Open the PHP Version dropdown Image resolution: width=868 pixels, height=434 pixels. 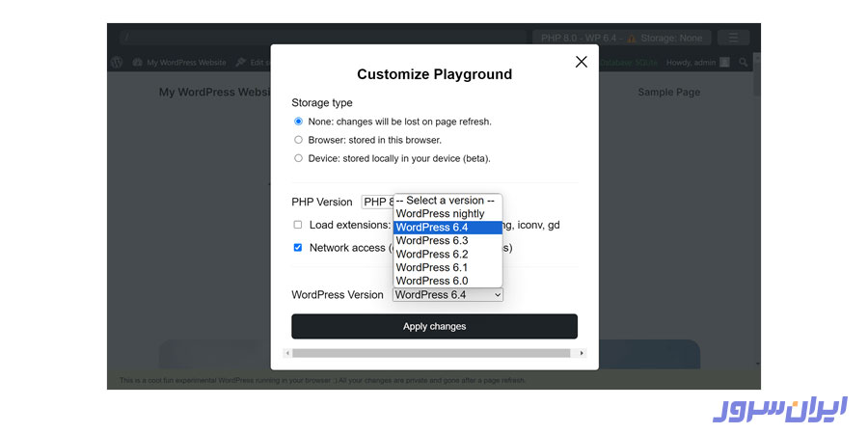[377, 203]
